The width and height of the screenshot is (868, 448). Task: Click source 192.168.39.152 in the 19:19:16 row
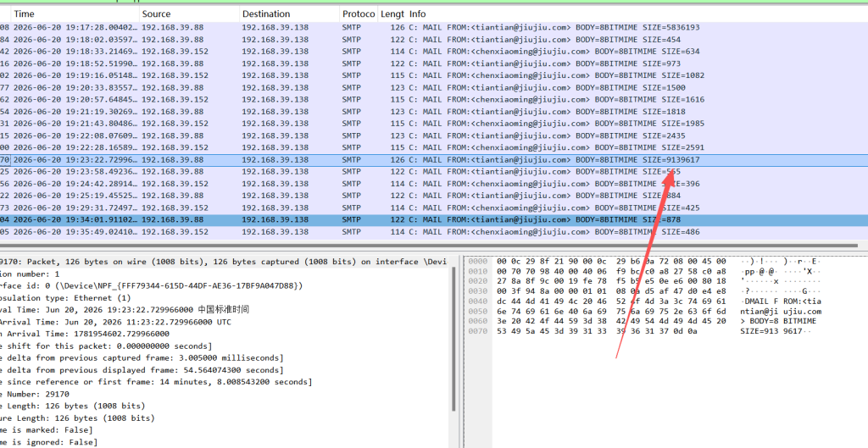pyautogui.click(x=175, y=75)
